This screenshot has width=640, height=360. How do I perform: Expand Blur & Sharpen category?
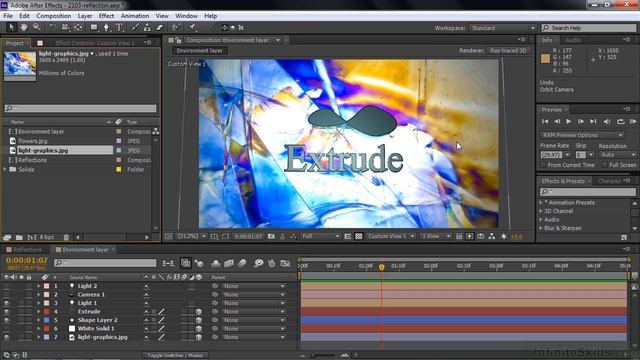click(541, 228)
